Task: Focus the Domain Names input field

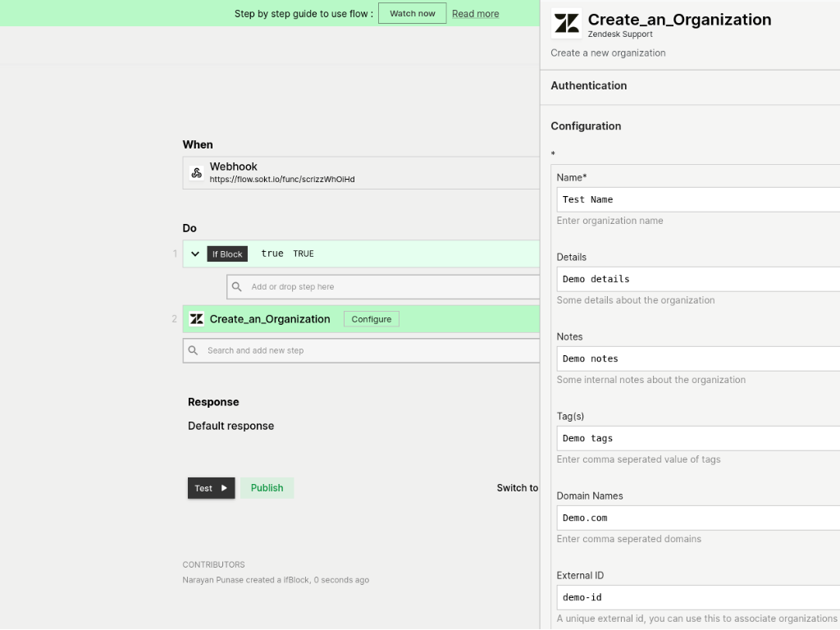Action: coord(697,518)
